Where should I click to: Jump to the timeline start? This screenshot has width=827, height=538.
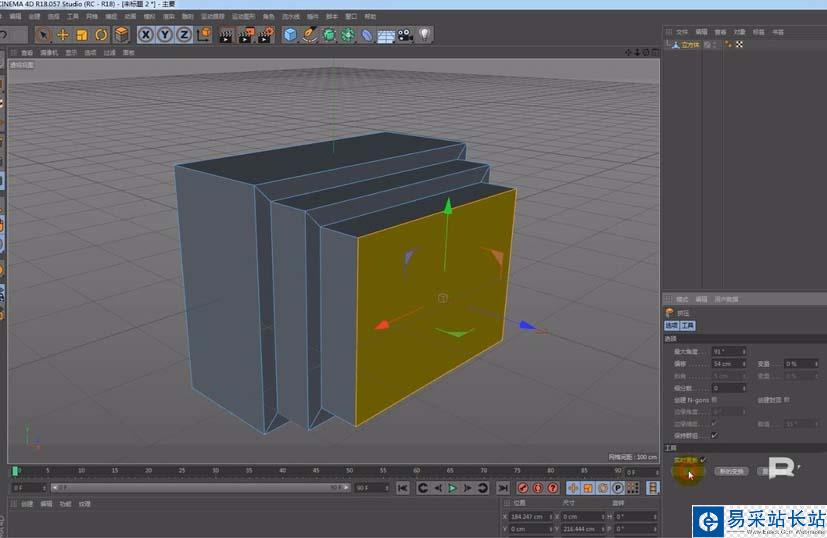point(403,487)
